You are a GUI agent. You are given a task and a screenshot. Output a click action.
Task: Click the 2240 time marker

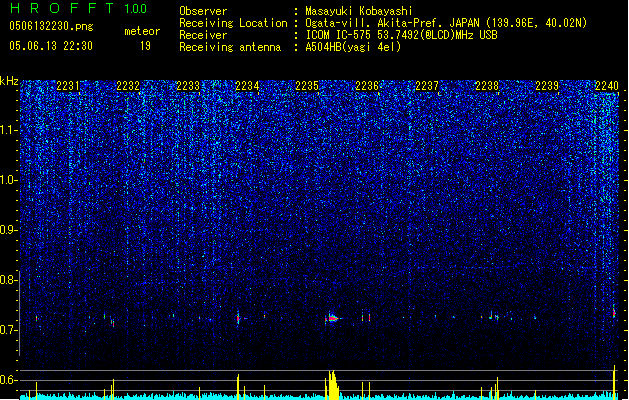pos(607,85)
